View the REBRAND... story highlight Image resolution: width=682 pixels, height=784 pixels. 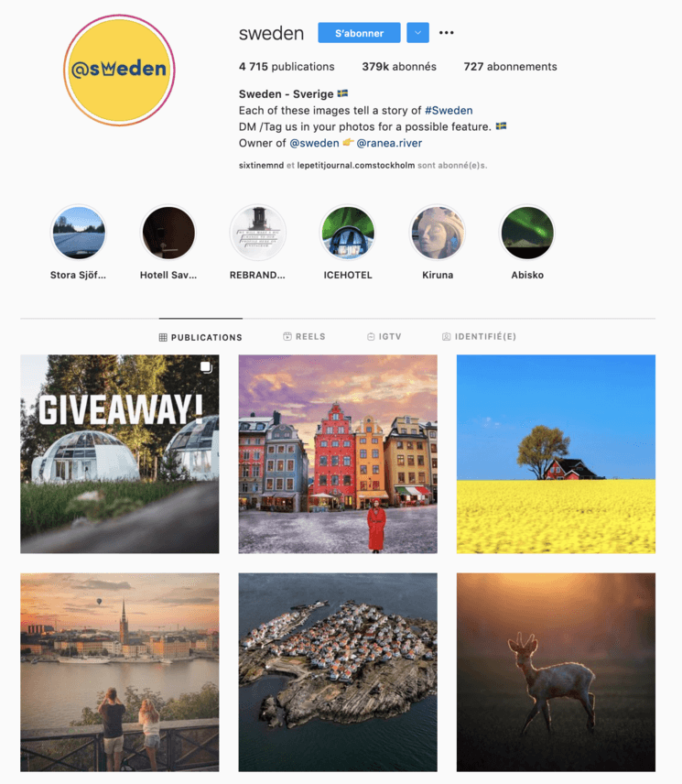[258, 233]
